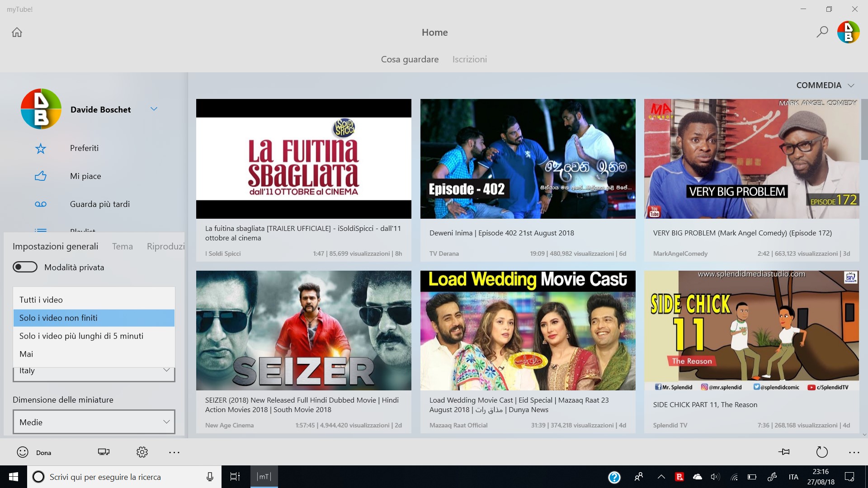
Task: Click Dona button label
Action: 43,453
